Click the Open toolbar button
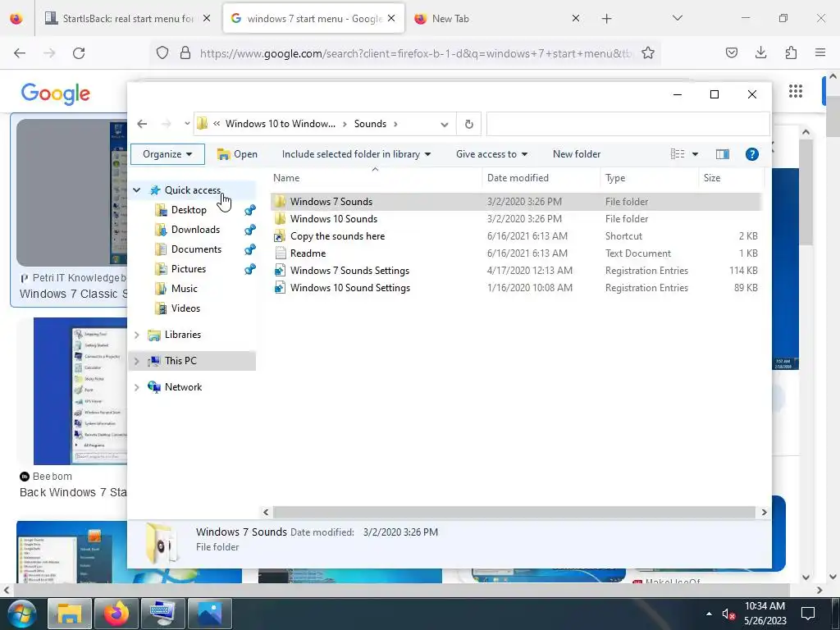Viewport: 840px width, 630px height. click(x=237, y=154)
